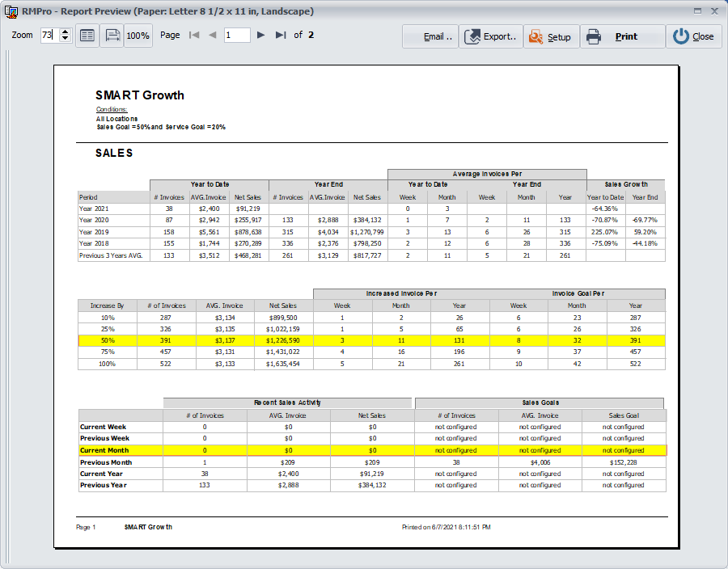This screenshot has width=728, height=569.
Task: Jump to the first page arrow
Action: 194,35
